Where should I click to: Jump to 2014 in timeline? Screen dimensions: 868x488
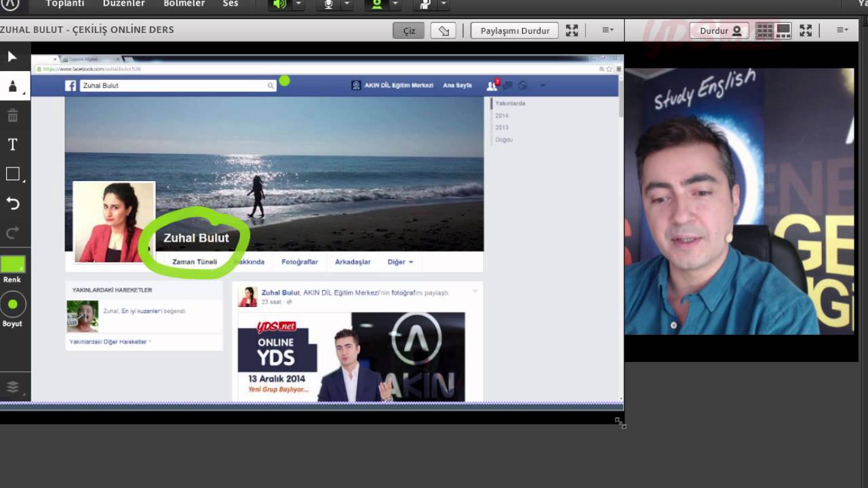(x=502, y=116)
